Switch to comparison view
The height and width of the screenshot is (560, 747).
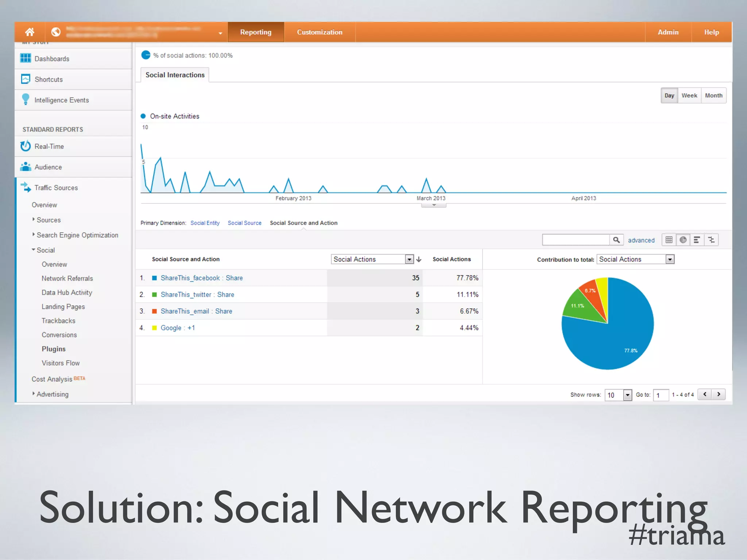click(x=711, y=240)
